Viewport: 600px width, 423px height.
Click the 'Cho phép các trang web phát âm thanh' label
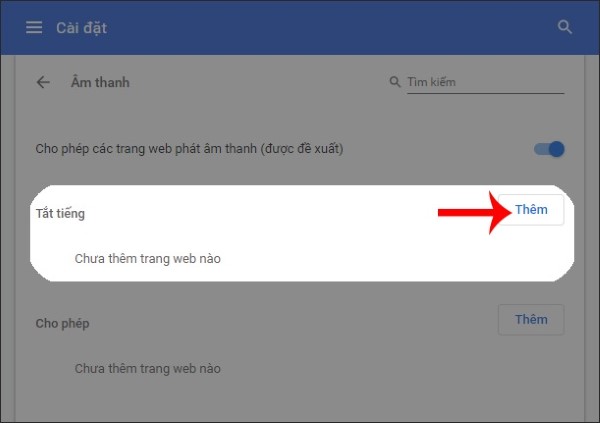(x=146, y=149)
